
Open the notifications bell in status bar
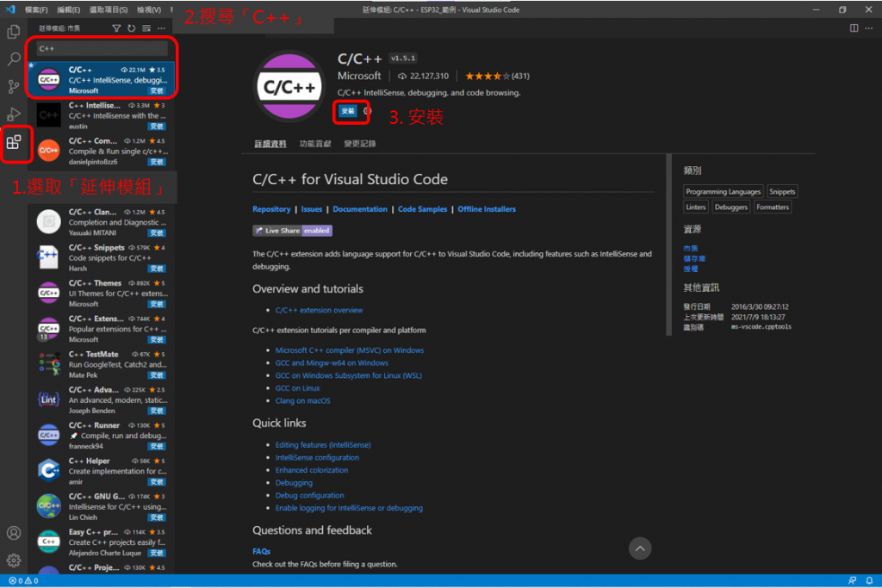click(x=869, y=581)
